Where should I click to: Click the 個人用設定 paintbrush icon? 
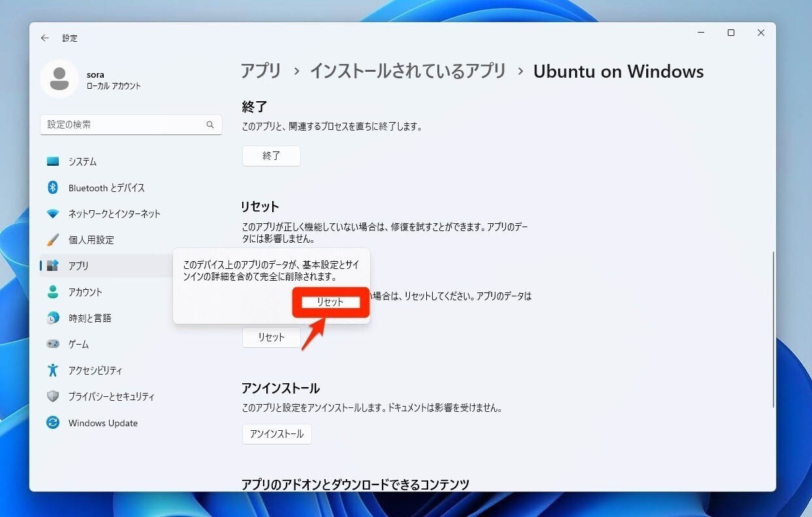coord(53,240)
